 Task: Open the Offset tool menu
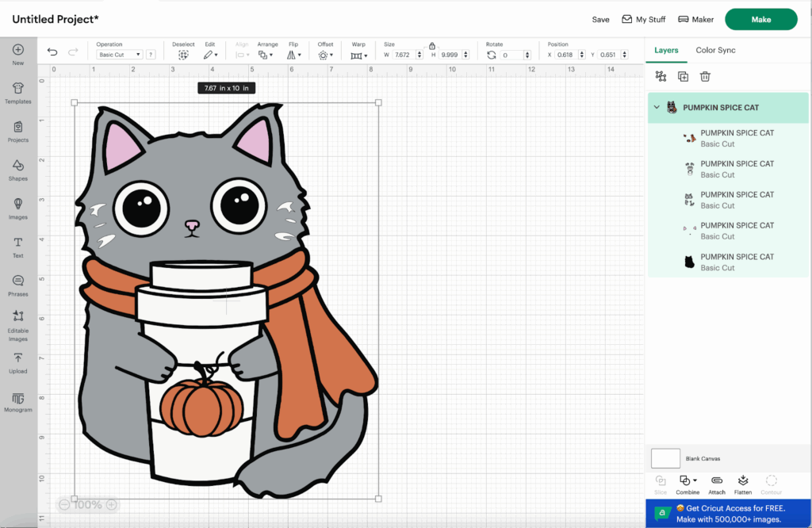325,55
